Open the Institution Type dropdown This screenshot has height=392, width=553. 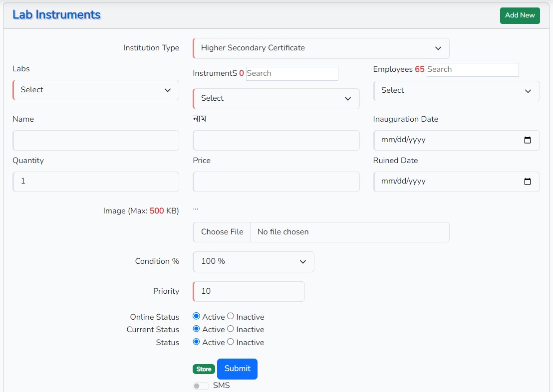[321, 48]
